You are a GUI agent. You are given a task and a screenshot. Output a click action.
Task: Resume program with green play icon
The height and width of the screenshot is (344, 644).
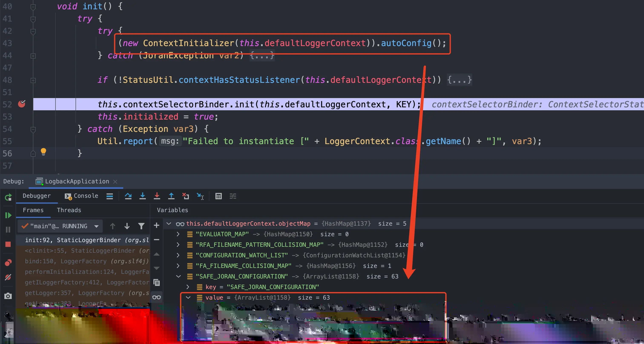8,215
